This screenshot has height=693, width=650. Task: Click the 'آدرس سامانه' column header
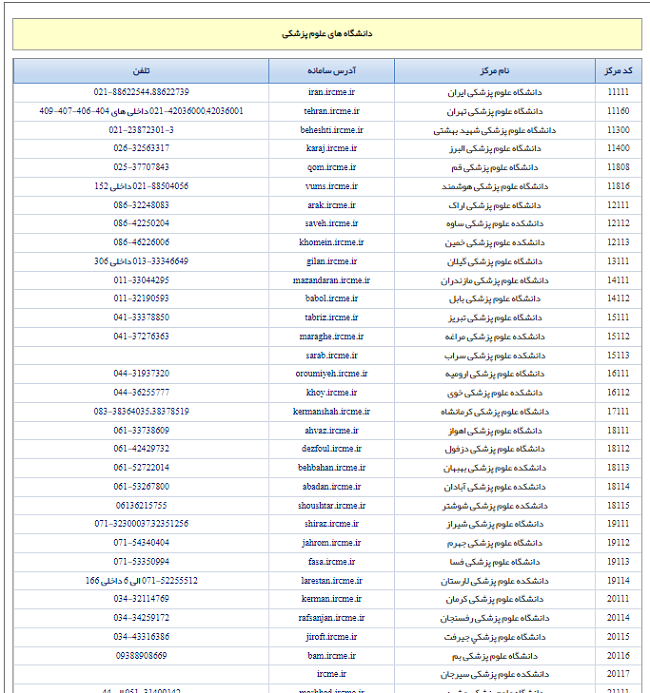point(331,71)
